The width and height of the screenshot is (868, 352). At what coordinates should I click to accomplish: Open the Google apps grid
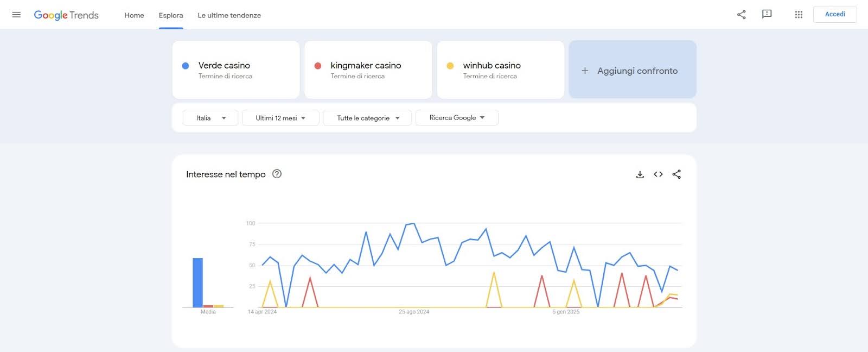pos(798,15)
